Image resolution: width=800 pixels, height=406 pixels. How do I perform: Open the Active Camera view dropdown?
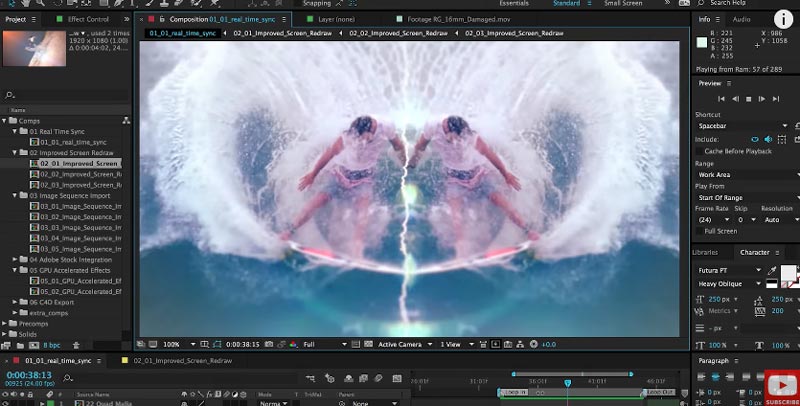(405, 345)
